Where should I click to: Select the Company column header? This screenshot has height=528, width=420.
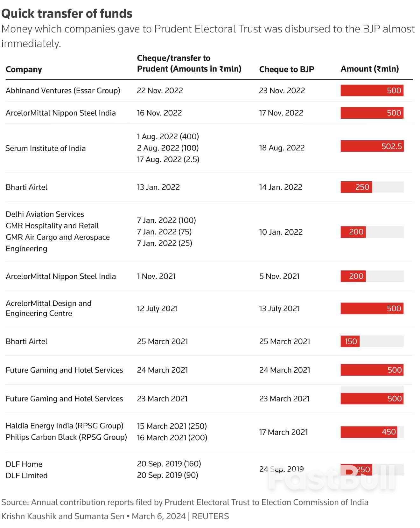coord(24,69)
